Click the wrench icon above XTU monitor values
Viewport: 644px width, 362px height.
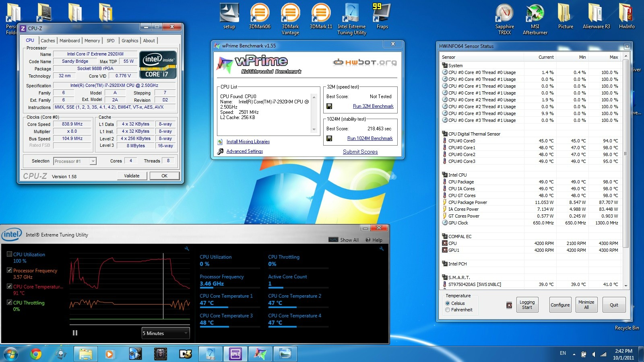point(382,249)
